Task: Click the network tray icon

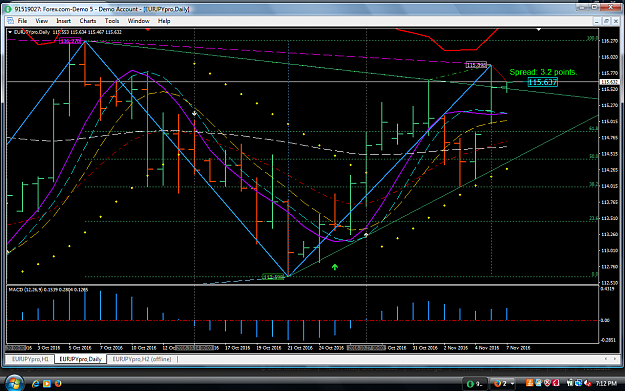Action: pos(578,383)
